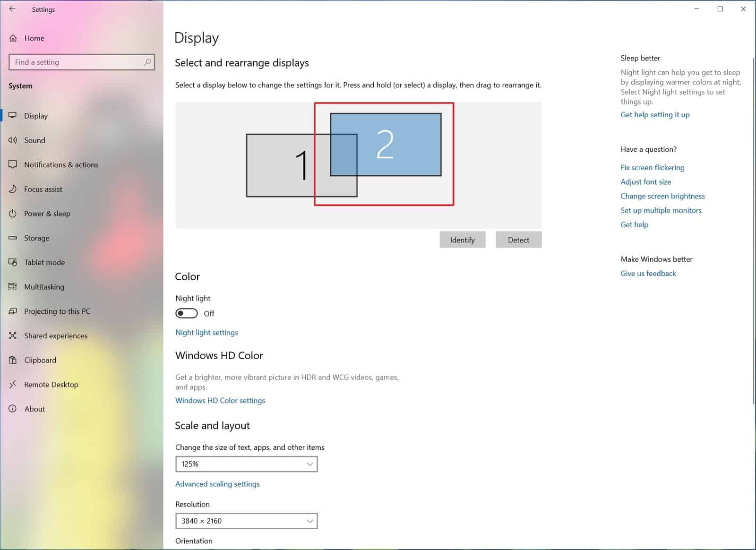Click the Power & sleep icon
The image size is (756, 550).
13,214
